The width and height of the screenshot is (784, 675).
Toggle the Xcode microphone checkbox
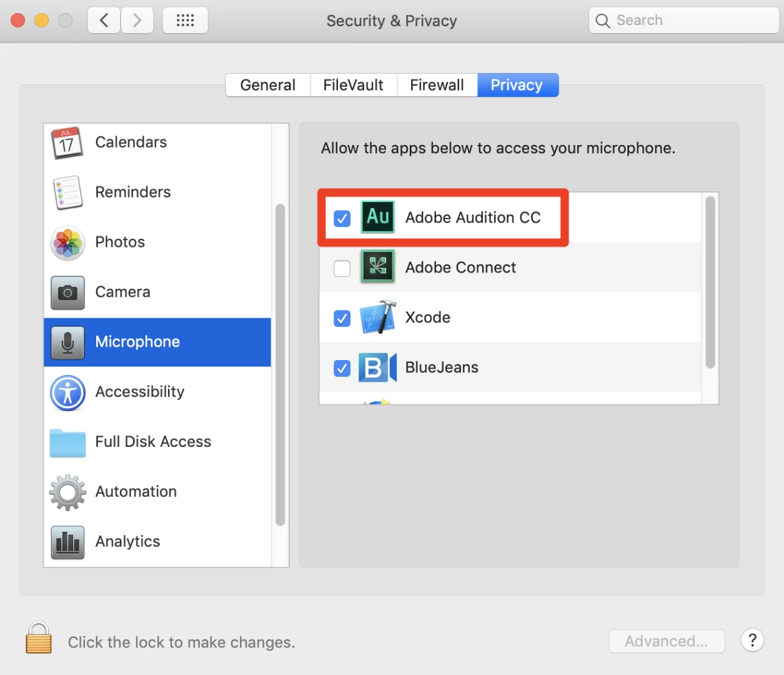pos(342,318)
